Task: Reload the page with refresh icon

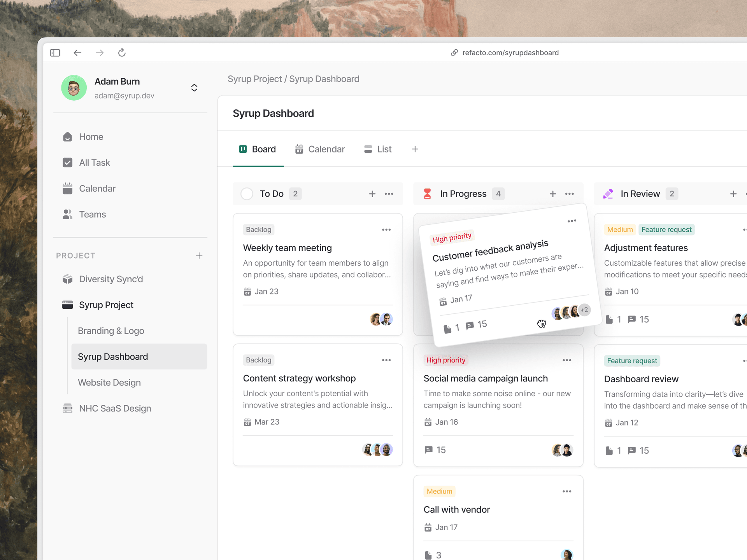Action: 122,52
